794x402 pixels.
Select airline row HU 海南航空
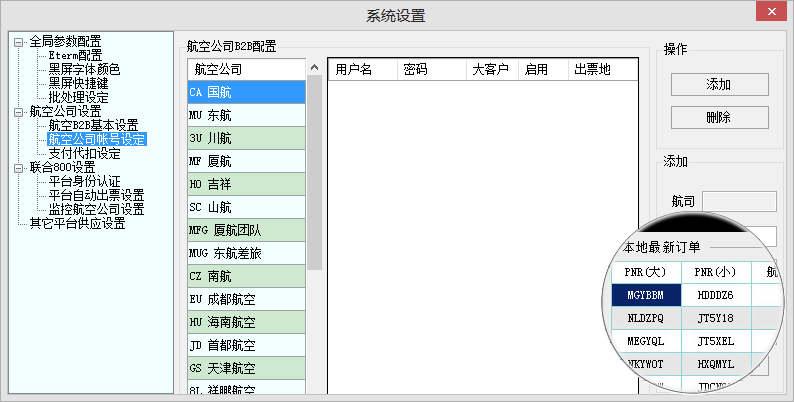(247, 323)
